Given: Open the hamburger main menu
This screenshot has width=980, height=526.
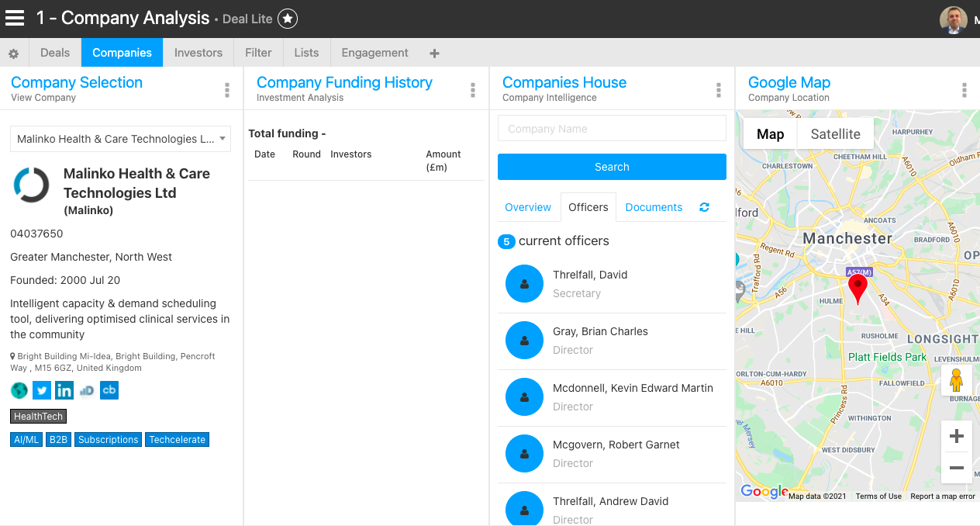Looking at the screenshot, I should point(15,18).
